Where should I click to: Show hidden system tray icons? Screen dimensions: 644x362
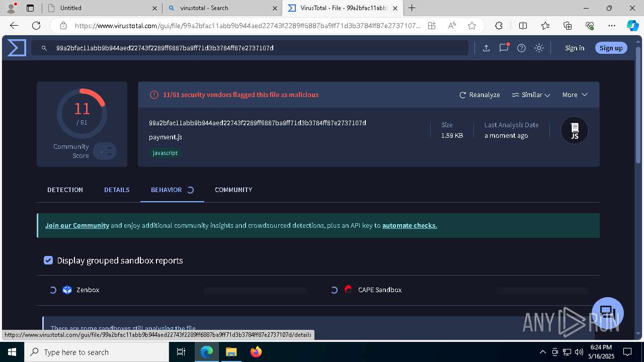tap(542, 352)
